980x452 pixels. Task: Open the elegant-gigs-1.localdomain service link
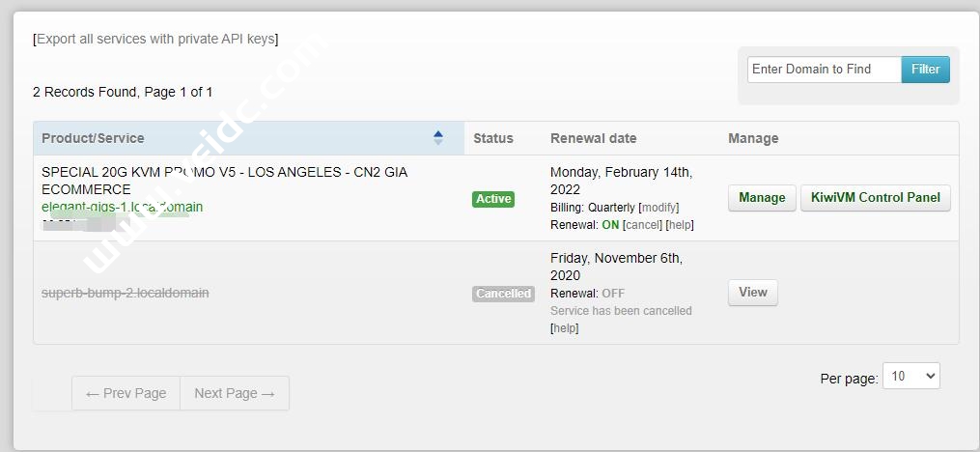[122, 207]
